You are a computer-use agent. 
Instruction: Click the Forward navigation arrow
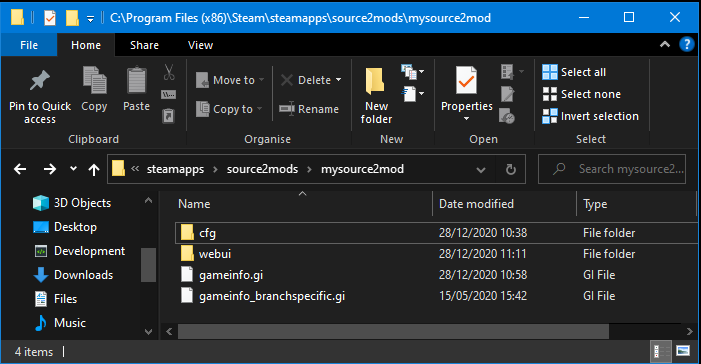50,169
